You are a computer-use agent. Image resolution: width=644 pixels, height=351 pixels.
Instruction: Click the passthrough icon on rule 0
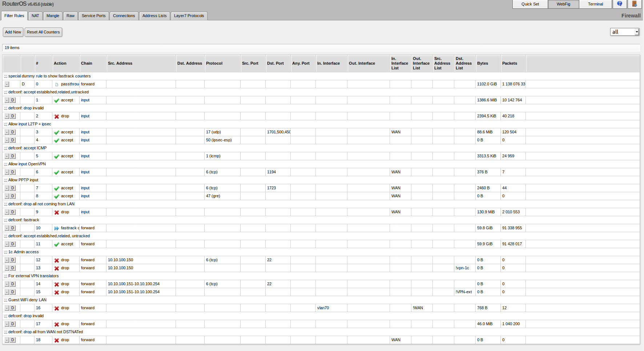[x=57, y=84]
